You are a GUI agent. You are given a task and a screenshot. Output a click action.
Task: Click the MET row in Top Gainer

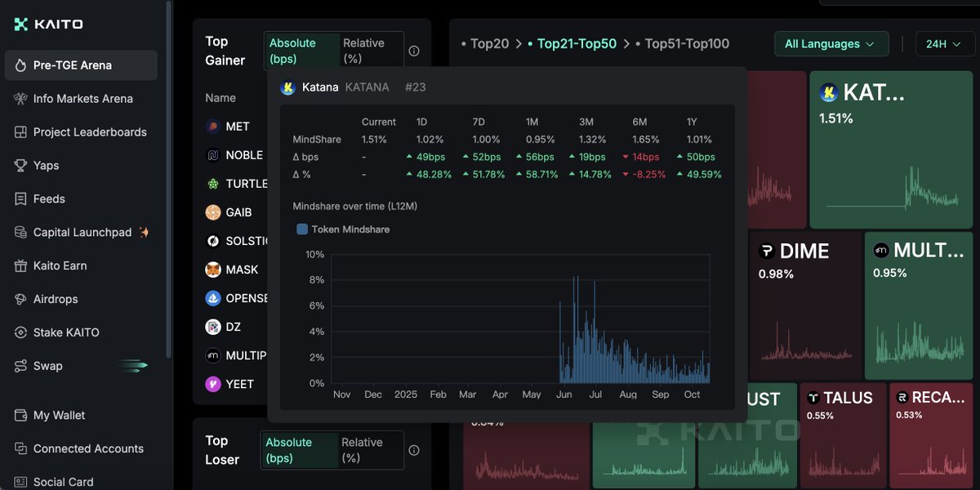(237, 127)
